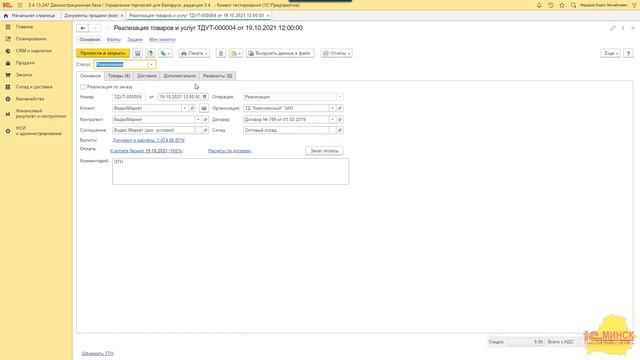Image resolution: width=640 pixels, height=360 pixels.
Task: Open the Планирование section in sidebar
Action: pyautogui.click(x=31, y=39)
